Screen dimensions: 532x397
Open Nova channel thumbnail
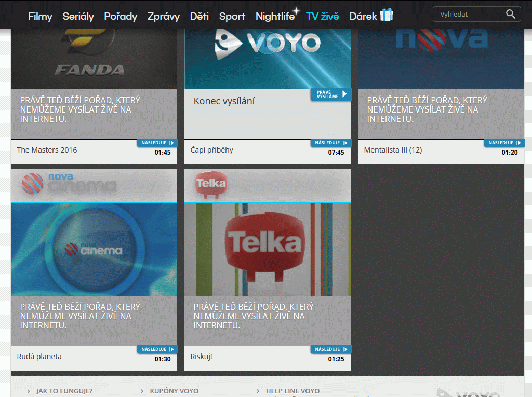[441, 59]
